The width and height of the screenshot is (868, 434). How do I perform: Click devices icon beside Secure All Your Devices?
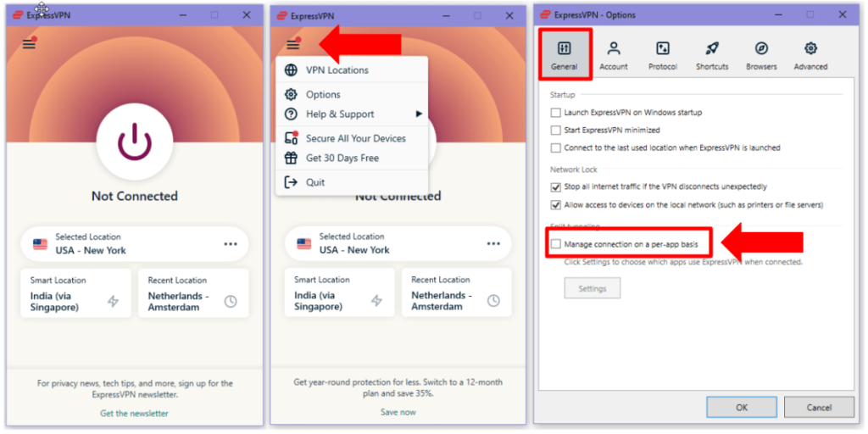click(291, 138)
